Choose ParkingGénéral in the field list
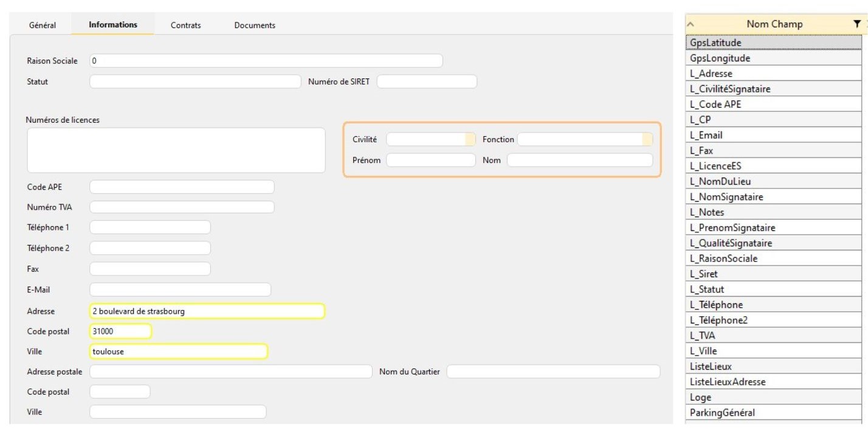 (772, 413)
